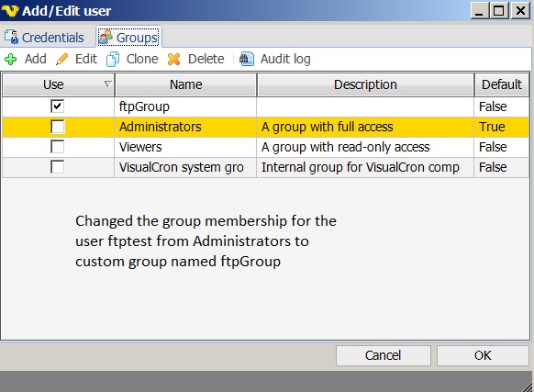This screenshot has width=534, height=392.
Task: Click the Groups tab people icon
Action: [x=106, y=37]
